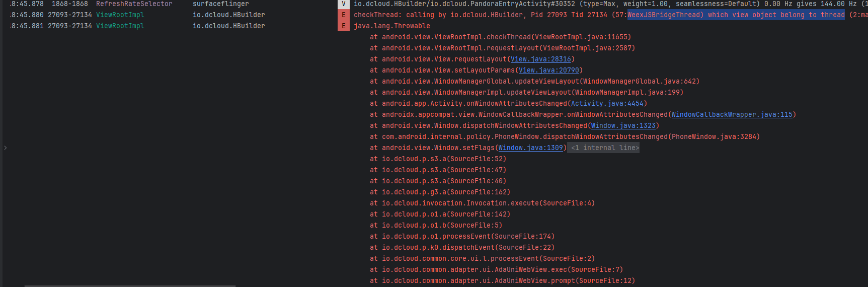Viewport: 868px width, 287px height.
Task: Click io.dcloud.HBuilder package on the 8:45.881 row
Action: click(229, 26)
